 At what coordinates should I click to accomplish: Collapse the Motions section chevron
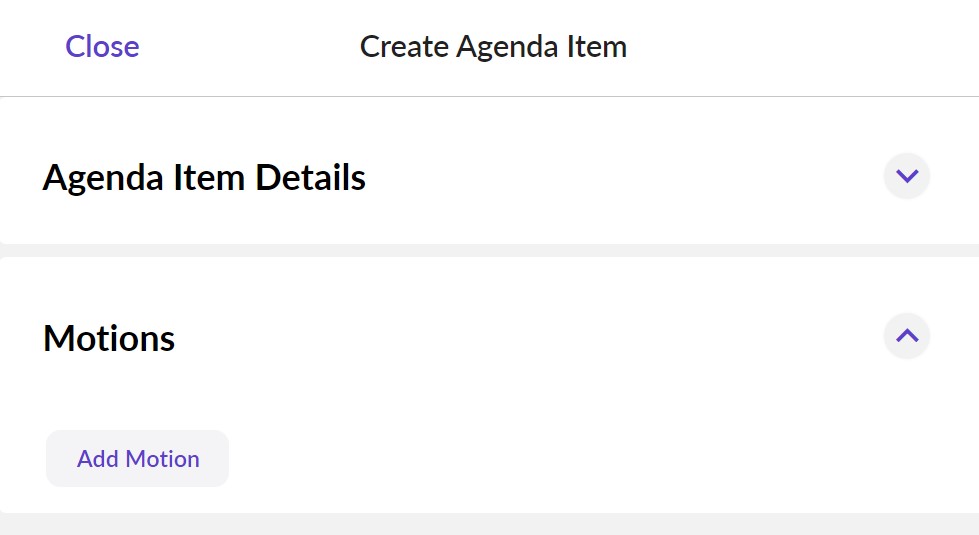click(907, 336)
